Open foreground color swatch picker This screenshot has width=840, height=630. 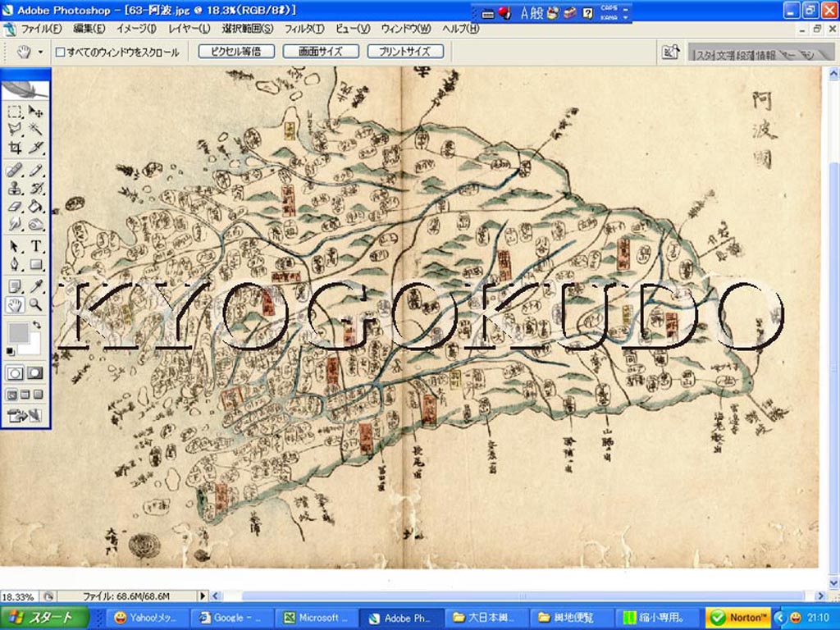[x=18, y=333]
